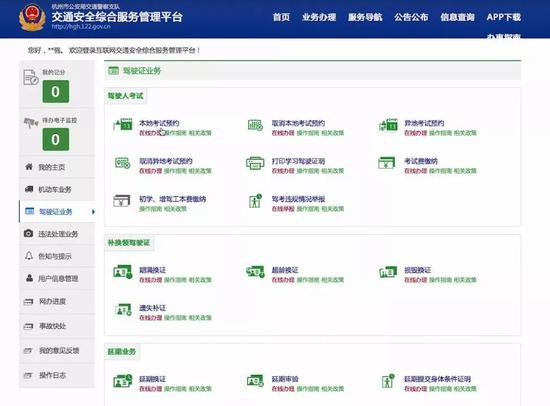This screenshot has width=550, height=406.
Task: Click the 交通安全综合服务管理平台 title
Action: 117,16
